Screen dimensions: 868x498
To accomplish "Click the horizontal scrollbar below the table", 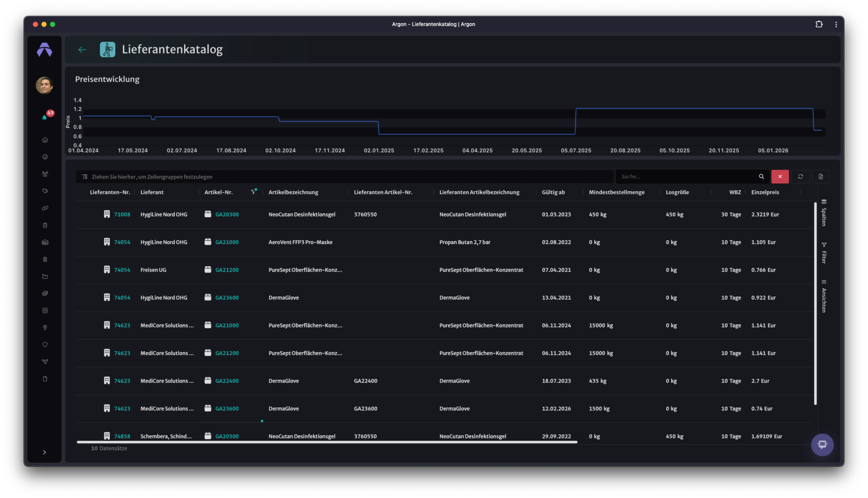I will pyautogui.click(x=327, y=442).
